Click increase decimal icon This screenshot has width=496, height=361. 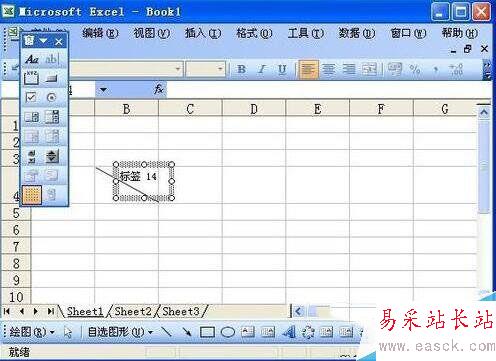(x=455, y=69)
